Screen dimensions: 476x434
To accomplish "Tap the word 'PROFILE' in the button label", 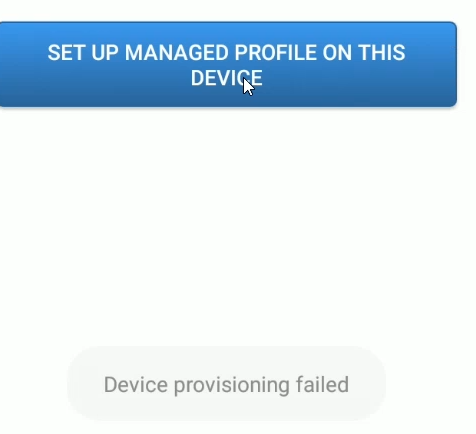I will coord(275,53).
